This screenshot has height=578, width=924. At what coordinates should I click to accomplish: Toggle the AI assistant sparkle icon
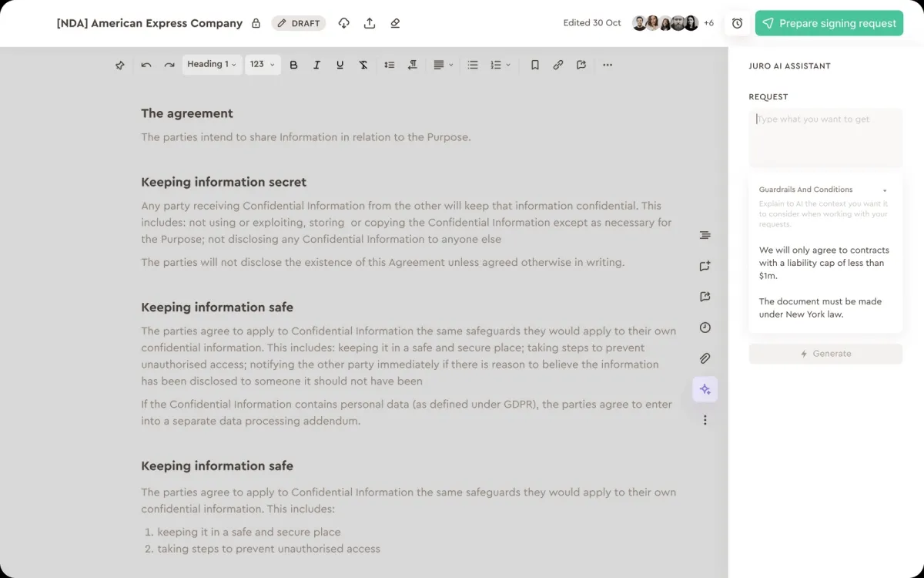coord(705,389)
